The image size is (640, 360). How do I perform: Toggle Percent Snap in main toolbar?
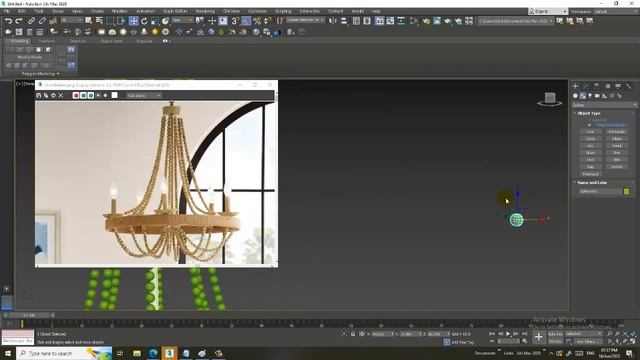(x=257, y=20)
